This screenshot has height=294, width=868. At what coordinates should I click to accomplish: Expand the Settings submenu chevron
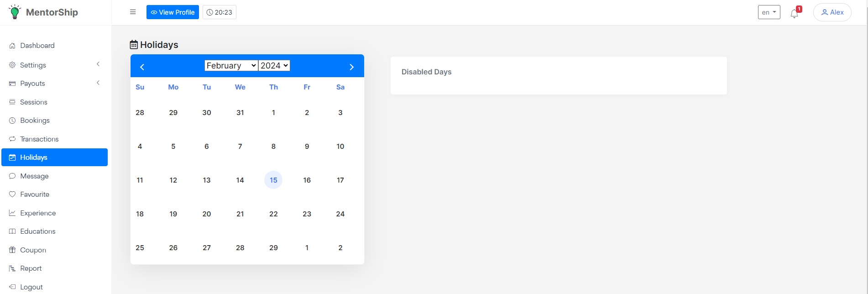coord(98,64)
